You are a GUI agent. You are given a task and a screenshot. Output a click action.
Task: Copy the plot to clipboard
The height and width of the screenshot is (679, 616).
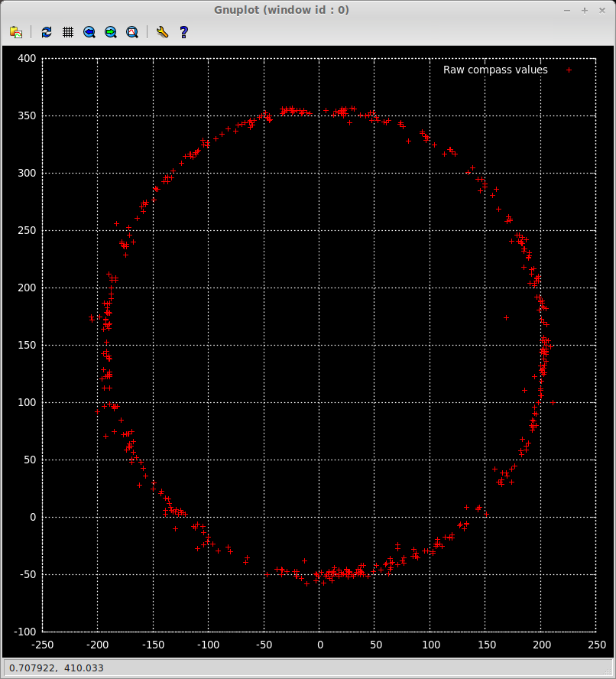click(x=15, y=32)
